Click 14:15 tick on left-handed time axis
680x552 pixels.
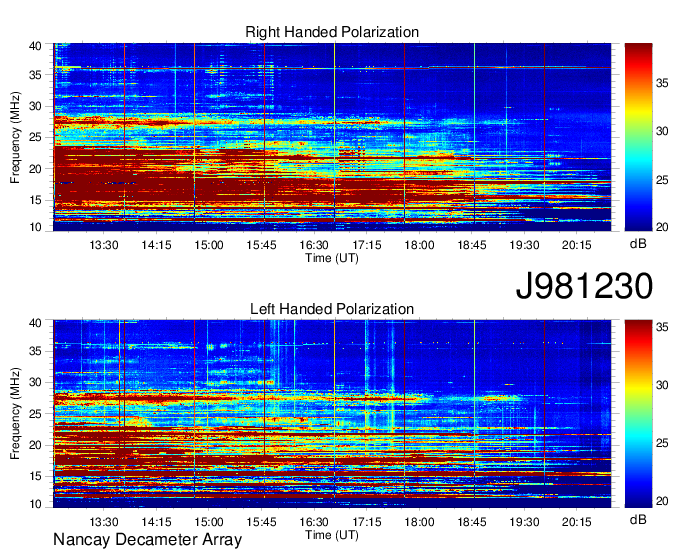pos(157,522)
